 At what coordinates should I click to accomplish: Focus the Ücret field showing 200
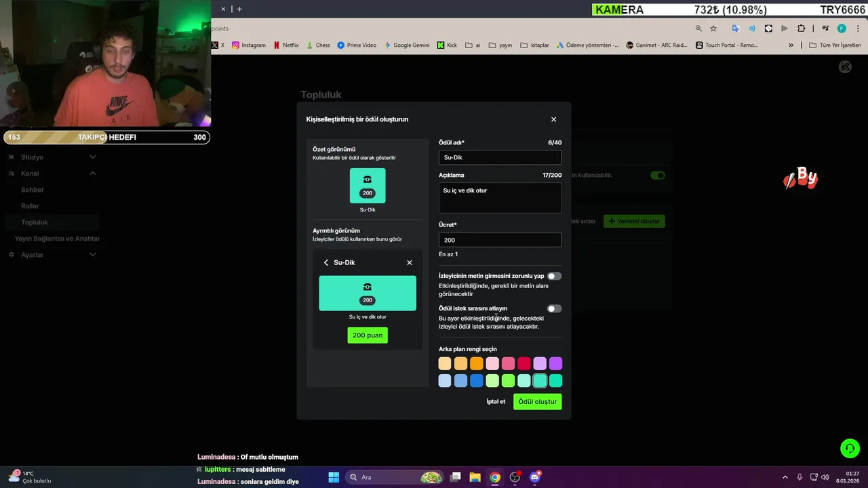500,240
